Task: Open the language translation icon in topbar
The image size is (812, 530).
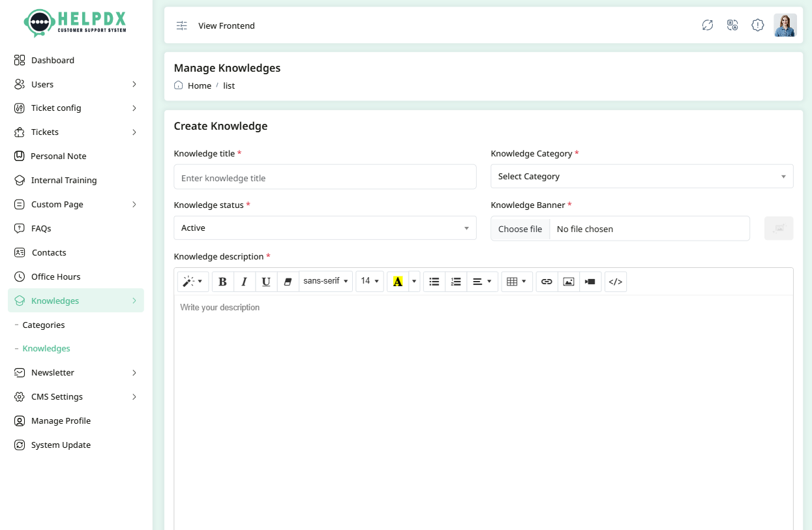Action: pyautogui.click(x=732, y=25)
